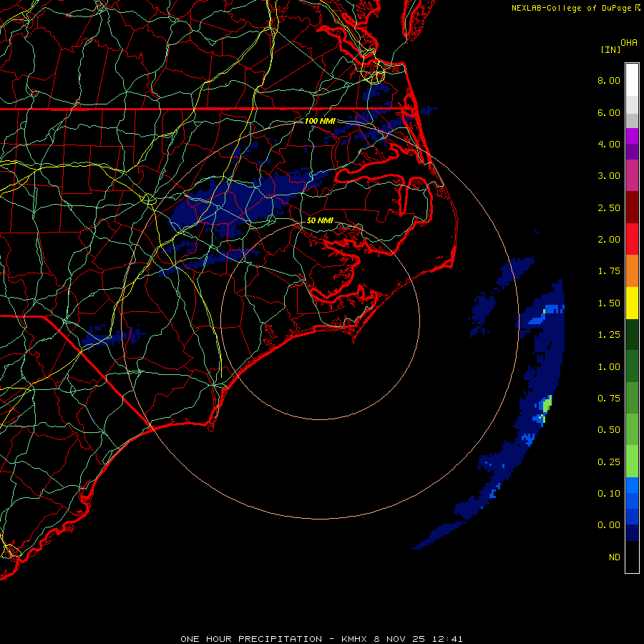Select the 3.00 legend value
This screenshot has height=644, width=644.
609,176
